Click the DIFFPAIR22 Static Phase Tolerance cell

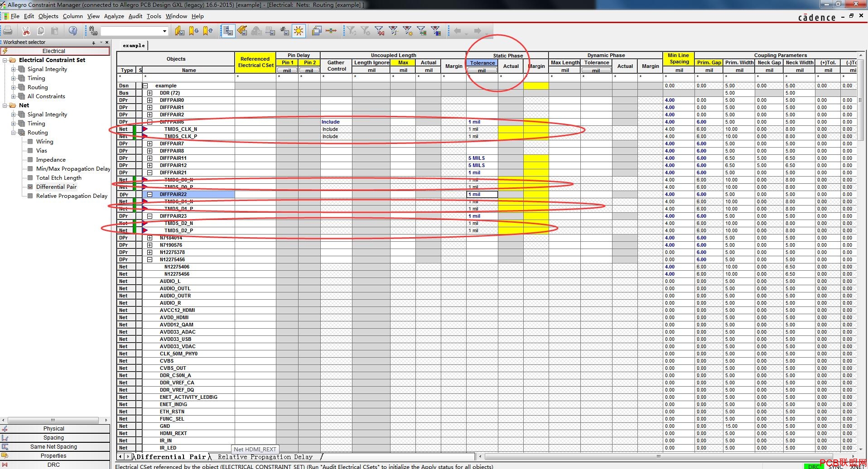tap(482, 194)
